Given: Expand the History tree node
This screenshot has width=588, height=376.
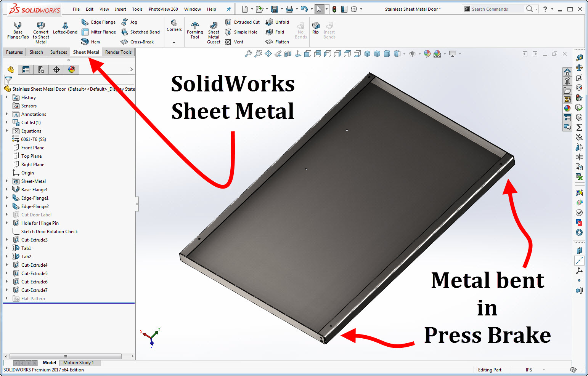Looking at the screenshot, I should click(x=7, y=97).
